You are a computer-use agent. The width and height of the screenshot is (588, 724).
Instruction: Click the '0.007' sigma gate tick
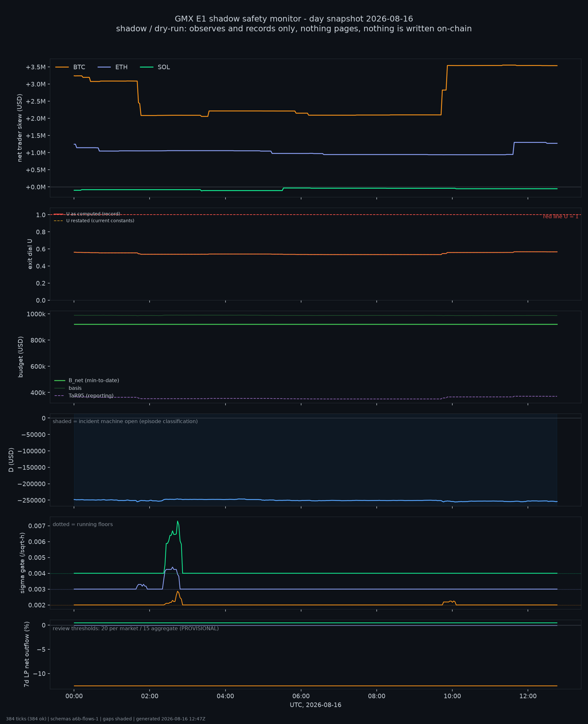(x=37, y=526)
